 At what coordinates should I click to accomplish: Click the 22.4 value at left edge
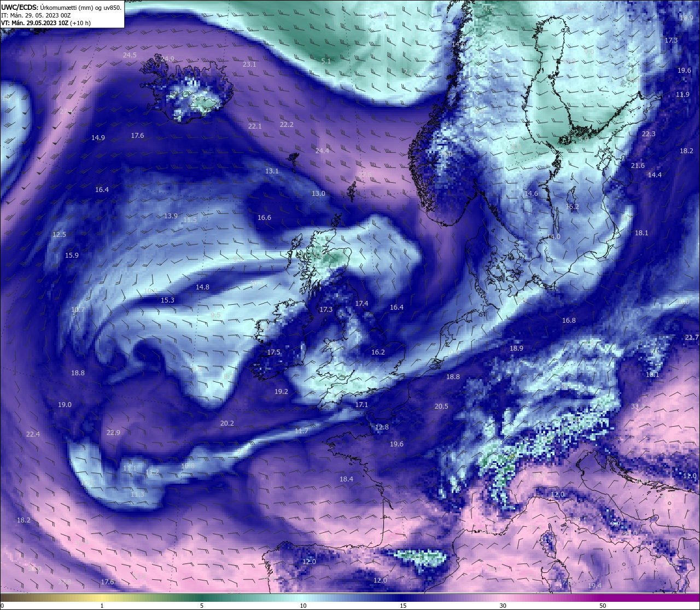coord(33,434)
